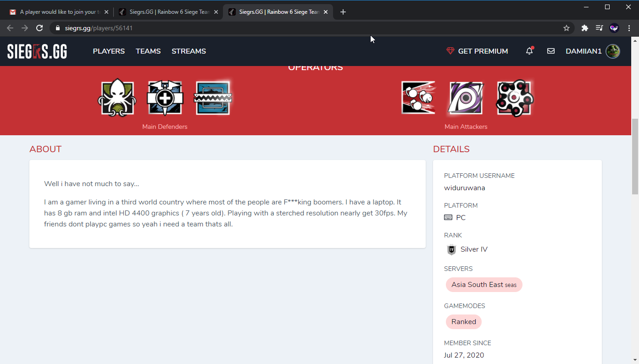Select the medic cross defender operator icon
The width and height of the screenshot is (639, 364).
(x=165, y=98)
